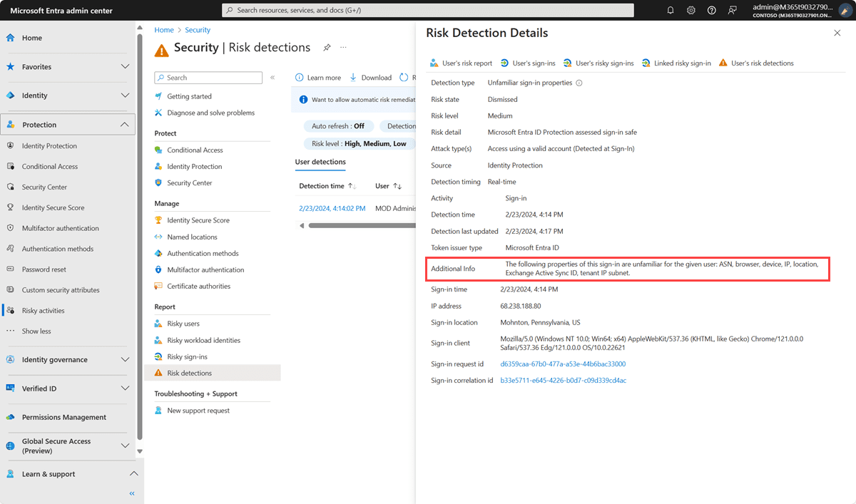Open Custom security attributes
The height and width of the screenshot is (504, 856).
click(61, 290)
